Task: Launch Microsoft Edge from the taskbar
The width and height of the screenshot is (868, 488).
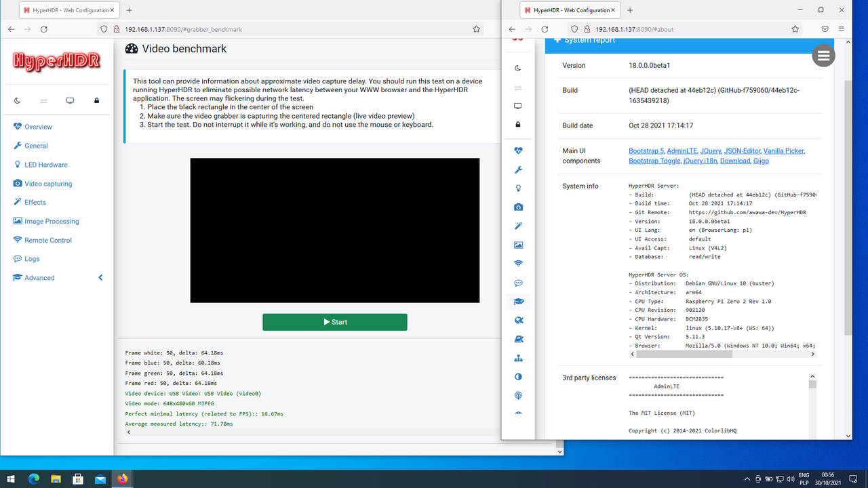Action: pos(34,479)
